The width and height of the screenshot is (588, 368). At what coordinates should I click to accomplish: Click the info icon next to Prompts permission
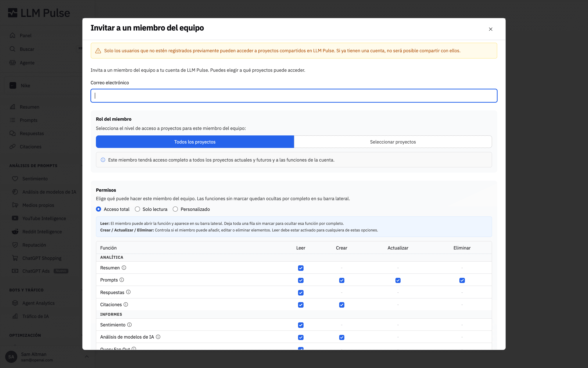click(x=122, y=280)
